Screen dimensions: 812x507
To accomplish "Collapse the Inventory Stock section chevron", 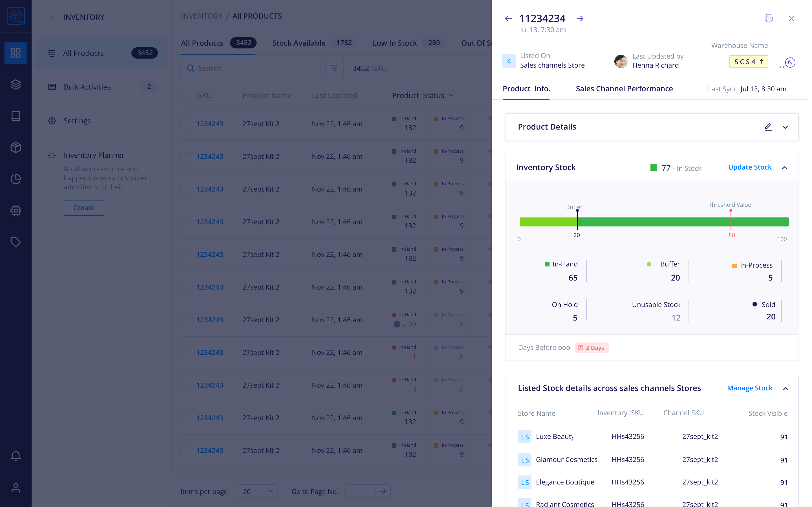I will (785, 168).
